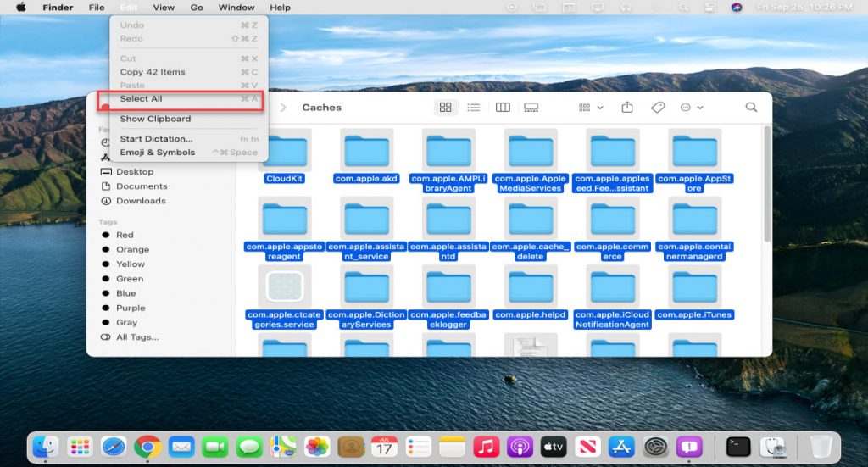Open System Preferences from the Dock
Image resolution: width=868 pixels, height=467 pixels.
coord(655,447)
